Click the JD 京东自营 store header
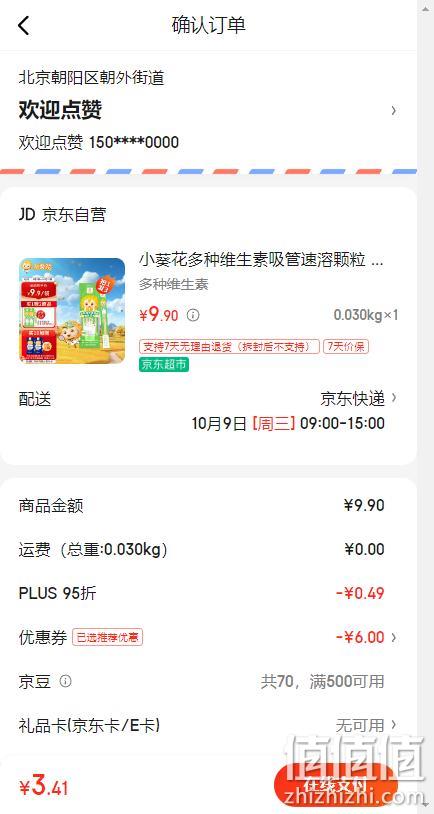 pos(62,214)
